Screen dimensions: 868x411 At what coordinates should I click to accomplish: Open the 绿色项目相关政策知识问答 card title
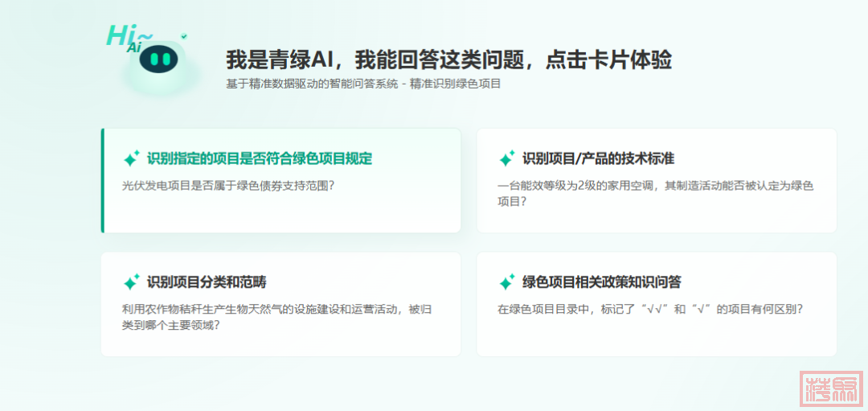click(602, 282)
